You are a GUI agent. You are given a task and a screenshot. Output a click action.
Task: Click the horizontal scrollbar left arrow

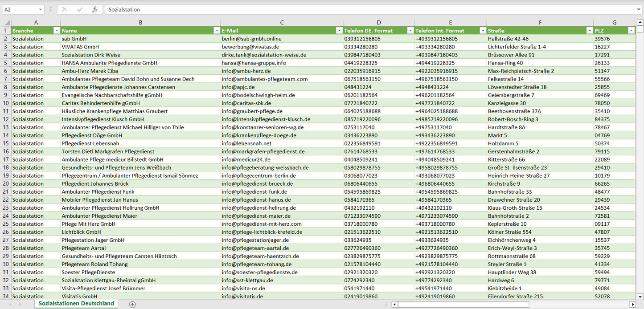click(394, 305)
